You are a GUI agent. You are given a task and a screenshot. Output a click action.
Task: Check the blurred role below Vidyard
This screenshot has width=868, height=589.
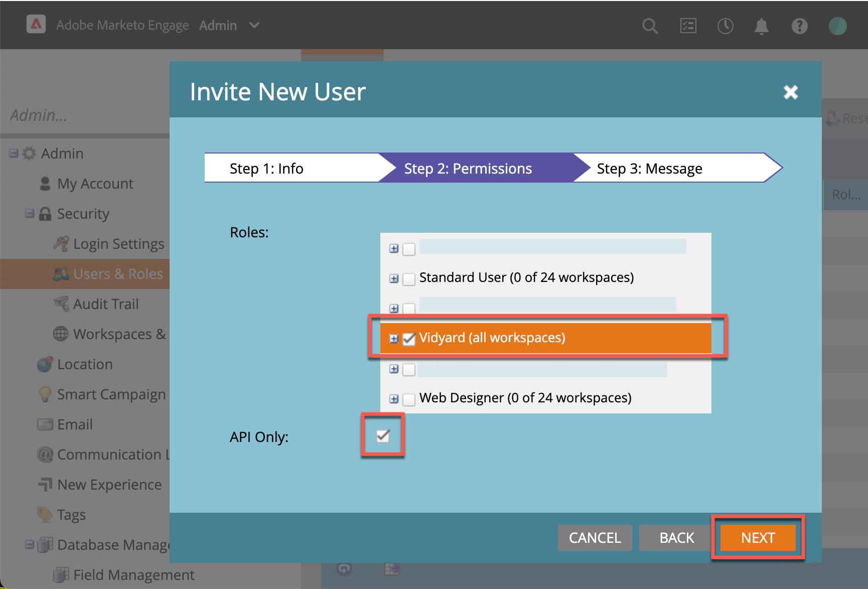(409, 369)
